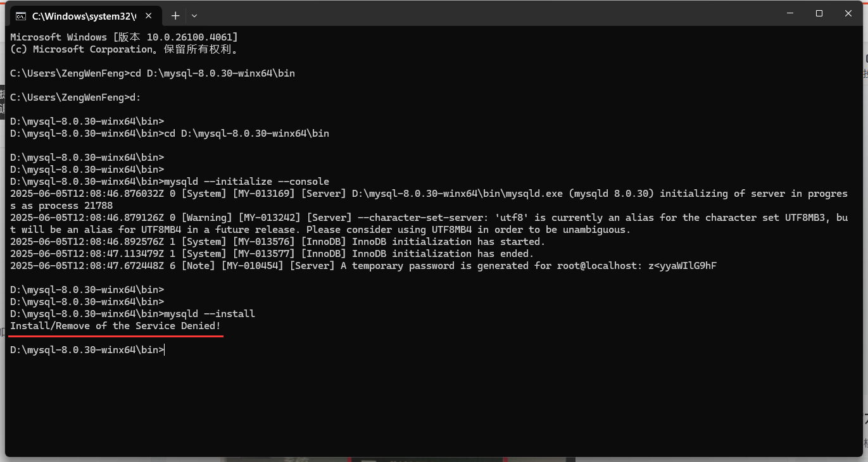Click the Windows version banner line
The height and width of the screenshot is (462, 868).
(x=124, y=36)
